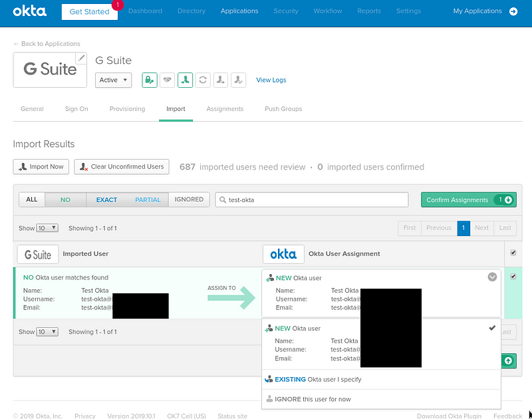This screenshot has height=419, width=532.
Task: Select EXISTING Okta user I specify option
Action: pos(381,379)
